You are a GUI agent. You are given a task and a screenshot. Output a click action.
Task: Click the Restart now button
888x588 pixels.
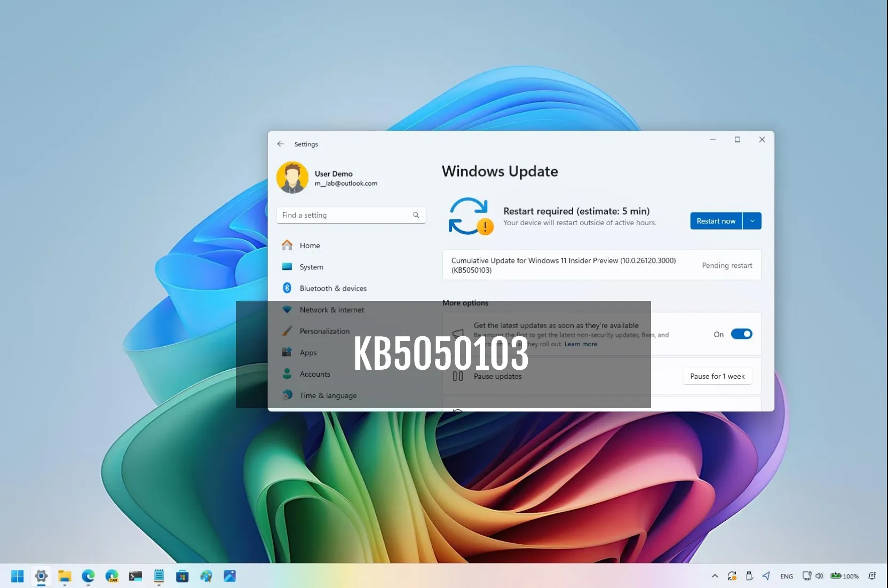716,220
